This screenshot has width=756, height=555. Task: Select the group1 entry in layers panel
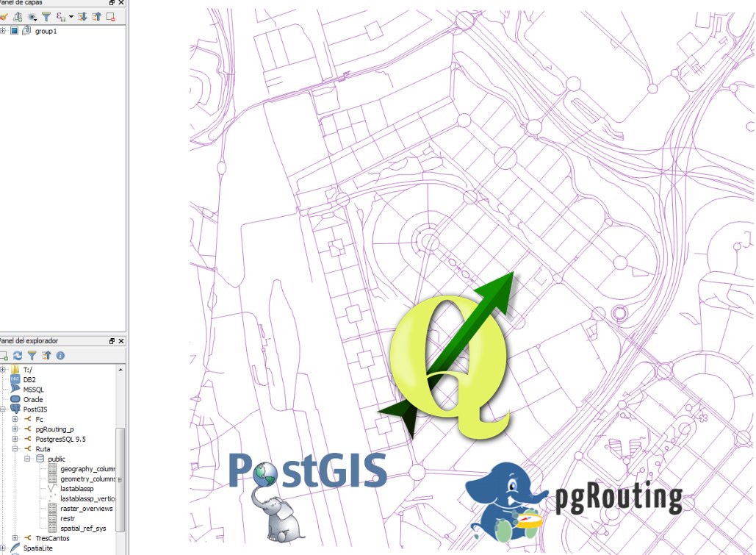[x=46, y=31]
